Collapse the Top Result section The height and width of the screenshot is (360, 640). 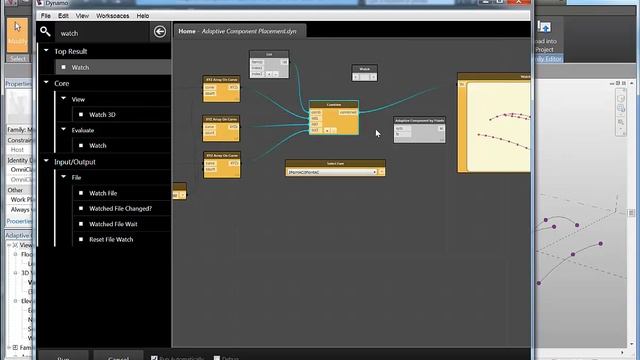click(46, 51)
